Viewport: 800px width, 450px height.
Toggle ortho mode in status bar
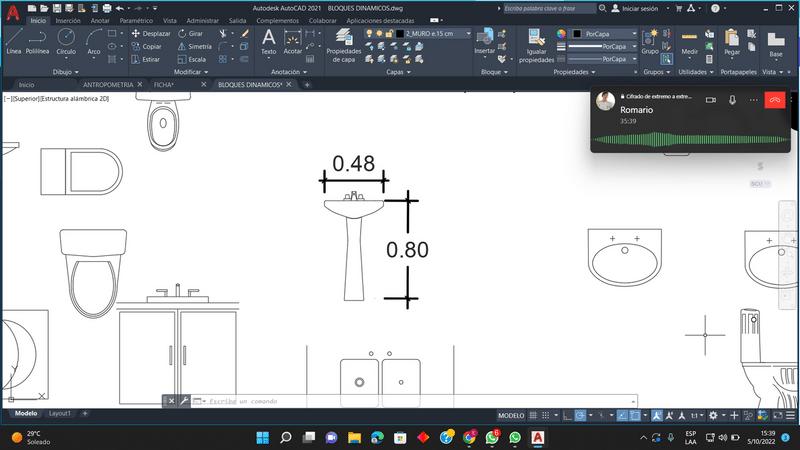click(567, 415)
